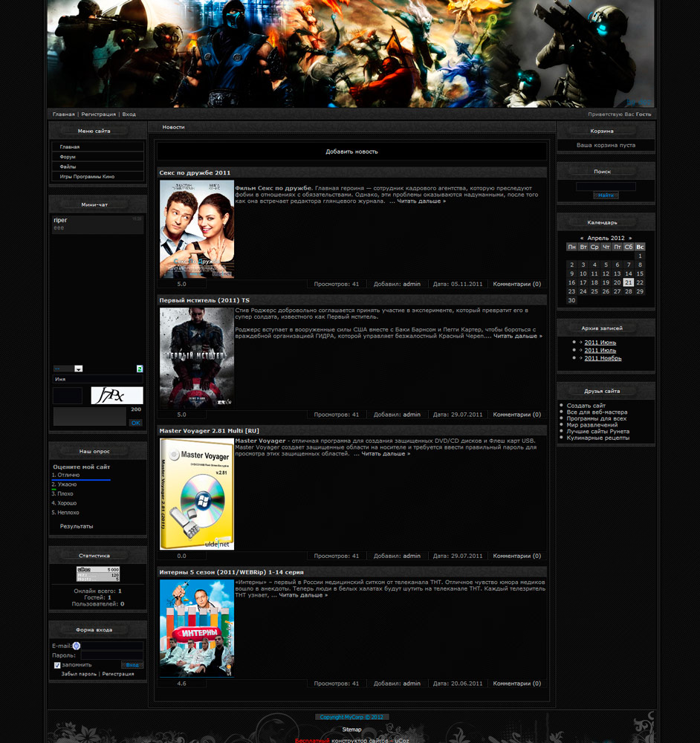Click the 'Найти' search button
Viewport: 700px width, 743px height.
(606, 195)
